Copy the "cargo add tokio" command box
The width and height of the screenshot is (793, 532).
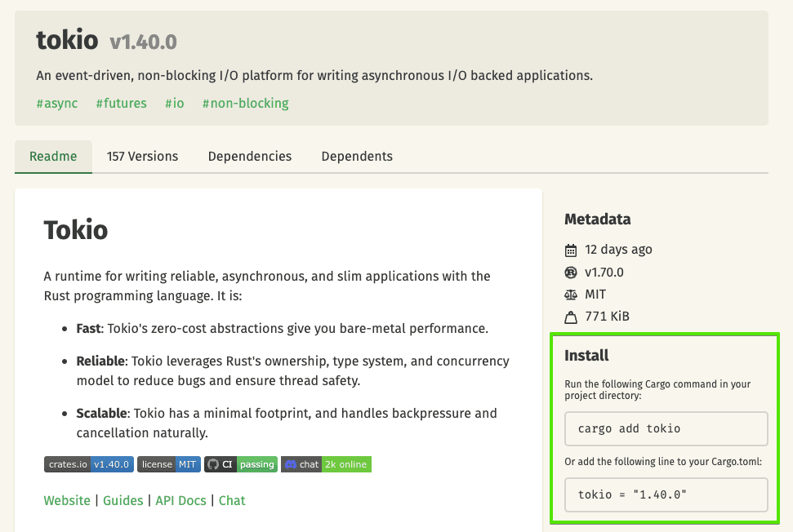[666, 428]
